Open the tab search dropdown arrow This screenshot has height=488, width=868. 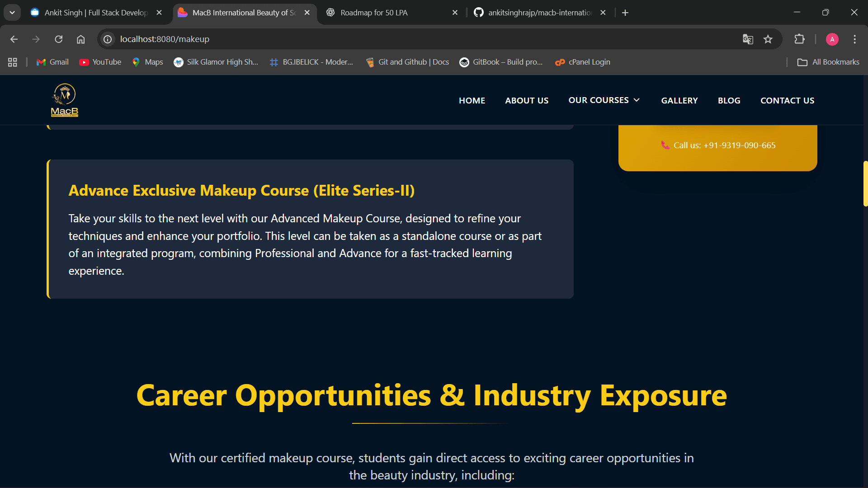click(12, 13)
